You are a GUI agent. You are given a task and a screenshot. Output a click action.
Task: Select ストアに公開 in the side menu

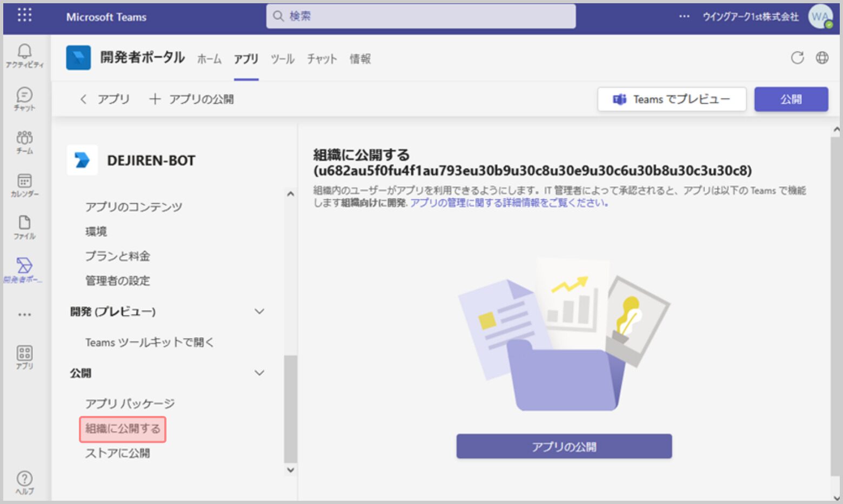click(117, 453)
